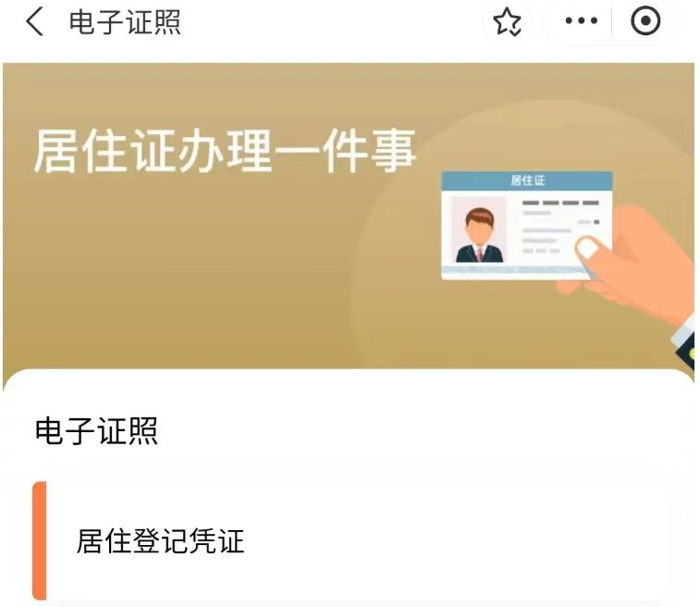Select the residence permit card illustration
Viewport: 700px width, 607px height.
pyautogui.click(x=527, y=226)
